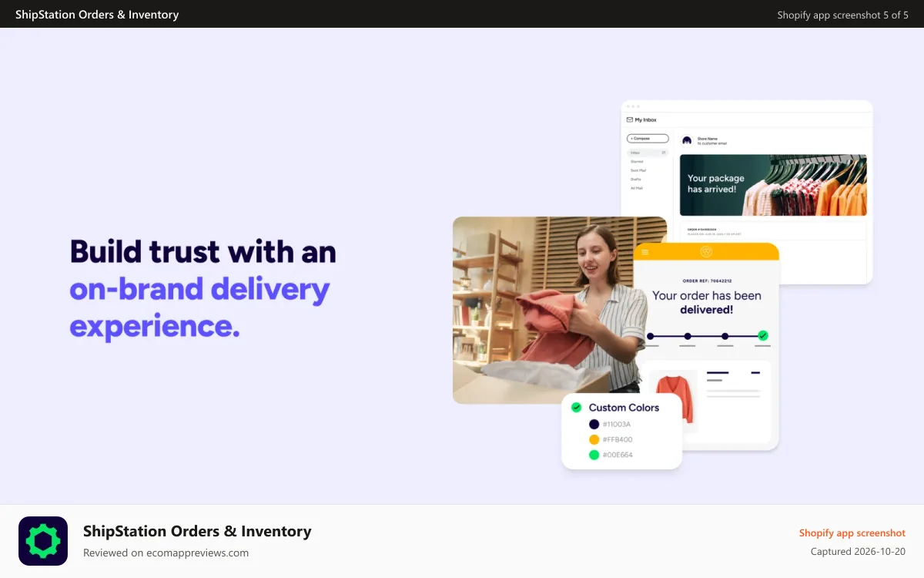924x578 pixels.
Task: Click the green ShipStation gear app icon
Action: point(43,541)
